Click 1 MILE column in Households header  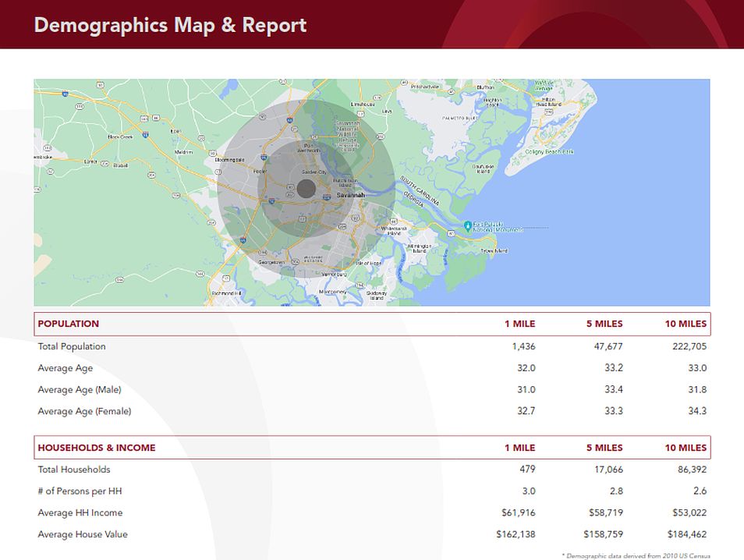519,448
